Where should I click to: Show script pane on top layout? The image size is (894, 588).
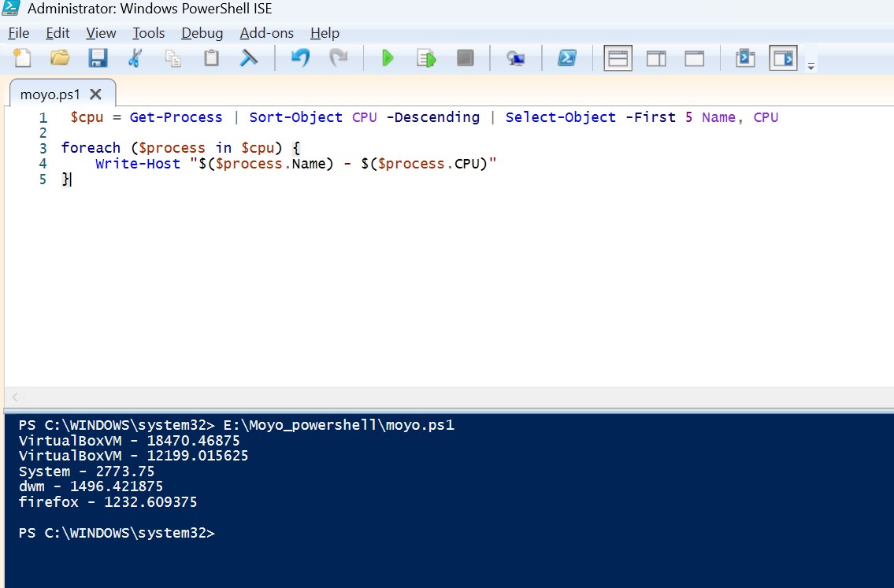coord(618,58)
